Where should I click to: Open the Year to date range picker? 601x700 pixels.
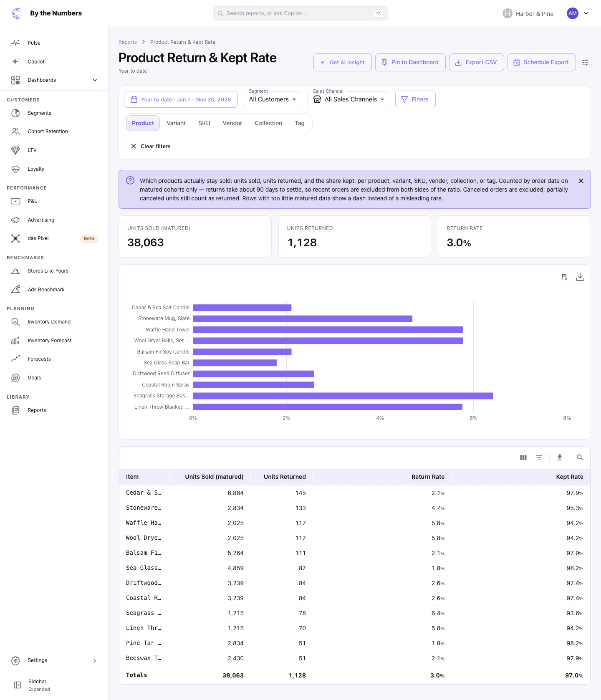[181, 99]
